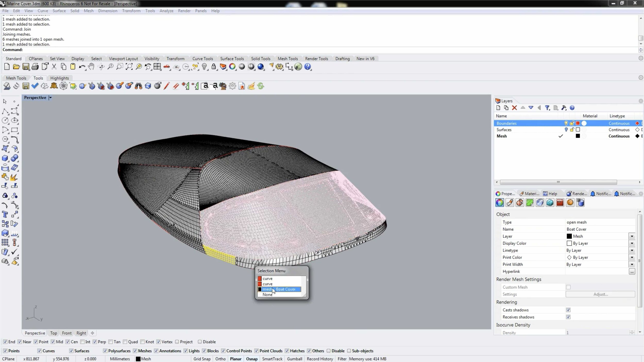Click Record History in status bar

pyautogui.click(x=320, y=359)
